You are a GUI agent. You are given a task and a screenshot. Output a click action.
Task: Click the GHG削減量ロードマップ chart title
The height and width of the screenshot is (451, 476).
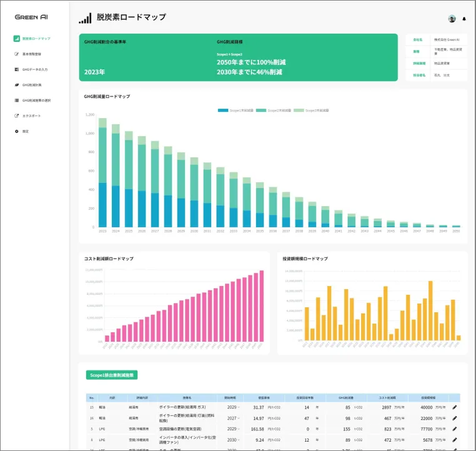pyautogui.click(x=107, y=96)
